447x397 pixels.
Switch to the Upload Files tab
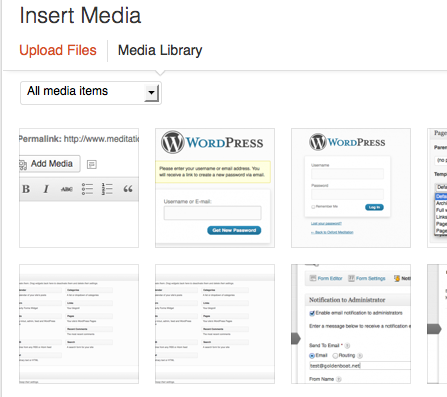[x=58, y=51]
